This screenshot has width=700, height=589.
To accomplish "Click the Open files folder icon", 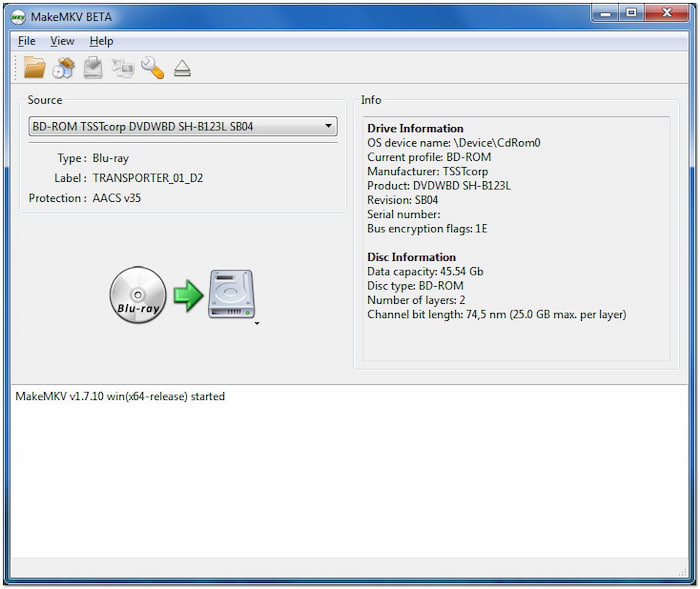I will 35,68.
